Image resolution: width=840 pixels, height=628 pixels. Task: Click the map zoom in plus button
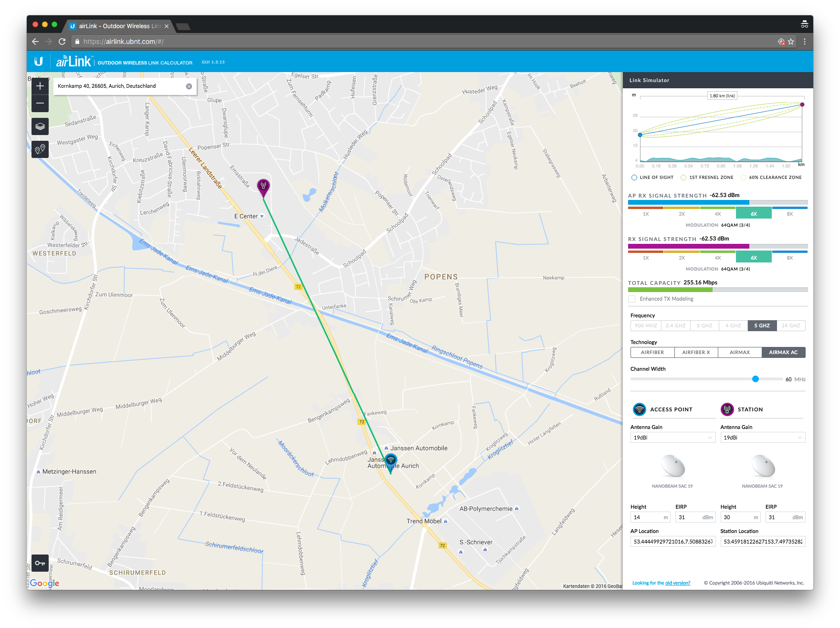coord(40,86)
